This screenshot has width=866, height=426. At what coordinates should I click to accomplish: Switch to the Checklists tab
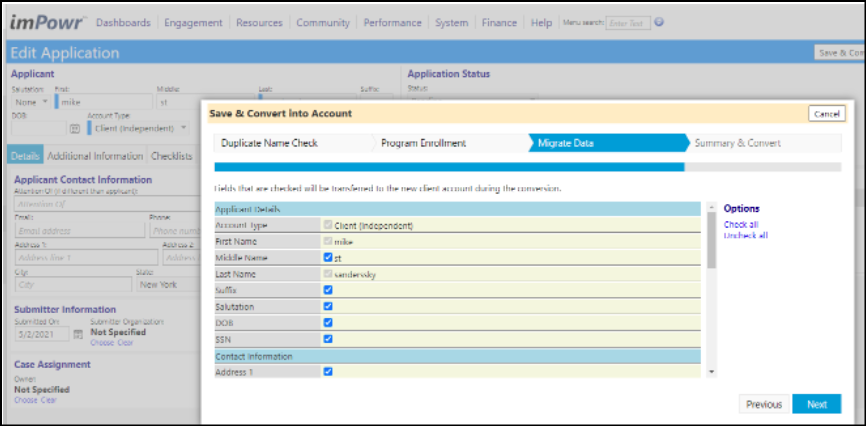click(172, 156)
